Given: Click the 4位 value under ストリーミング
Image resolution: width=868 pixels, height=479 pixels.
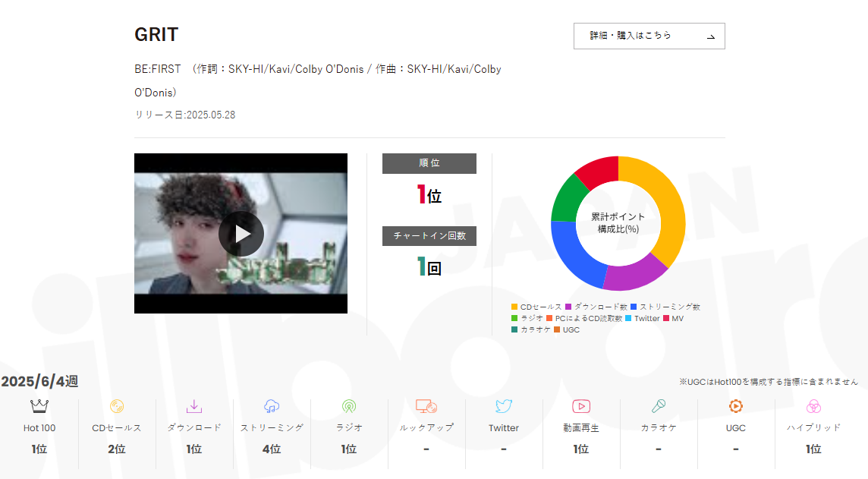Looking at the screenshot, I should tap(272, 449).
